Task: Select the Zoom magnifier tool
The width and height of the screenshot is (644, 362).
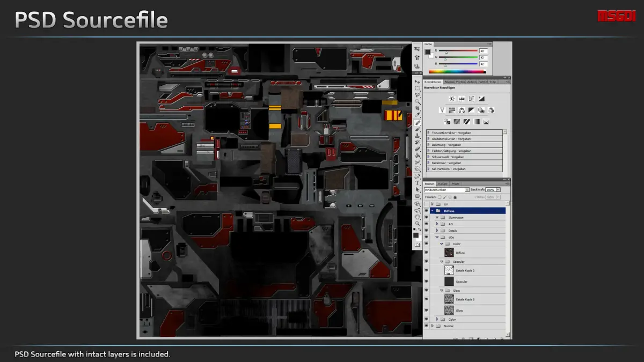Action: click(417, 223)
